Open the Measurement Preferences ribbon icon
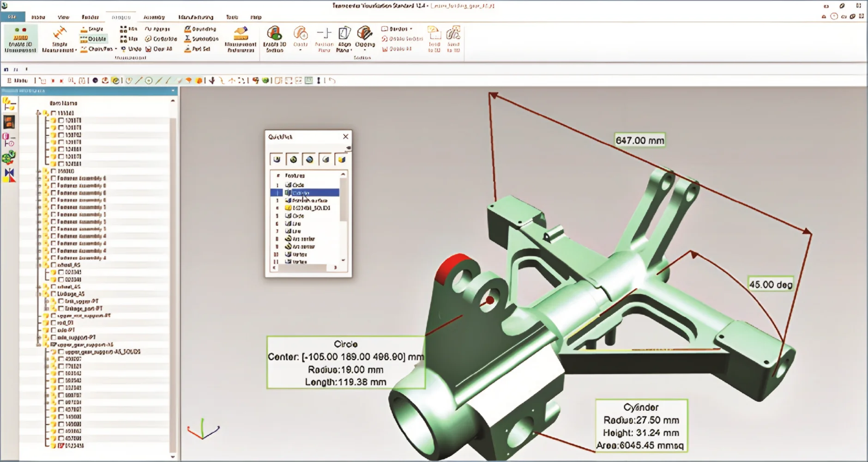The image size is (868, 462). [x=241, y=34]
